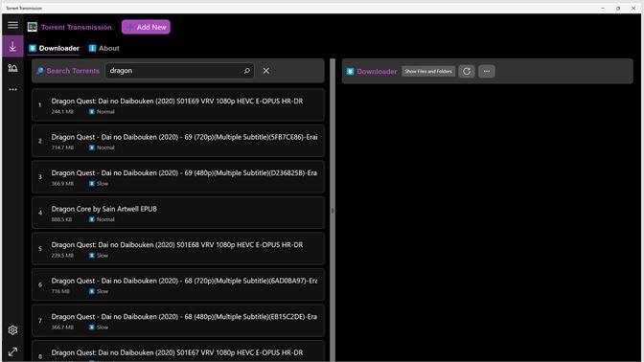The width and height of the screenshot is (644, 362).
Task: Clear search with the X button
Action: 266,71
